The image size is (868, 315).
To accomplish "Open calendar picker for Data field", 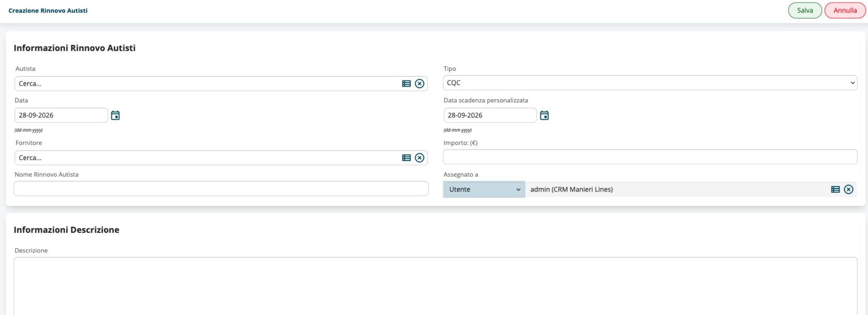I will (x=115, y=115).
